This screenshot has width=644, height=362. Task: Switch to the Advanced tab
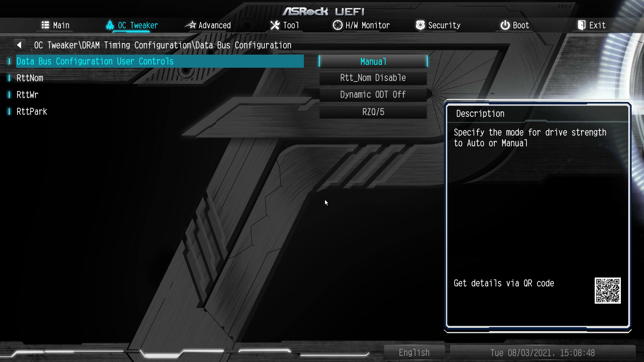(208, 25)
